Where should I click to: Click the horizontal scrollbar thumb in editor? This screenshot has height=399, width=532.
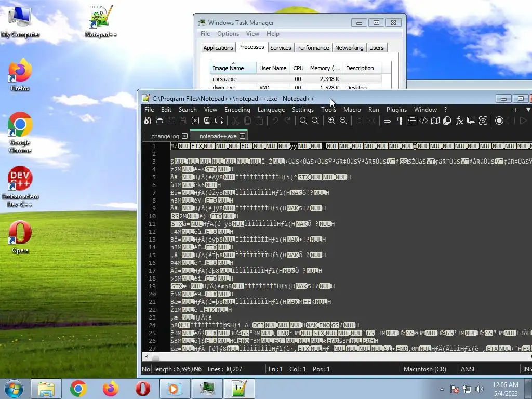point(155,356)
